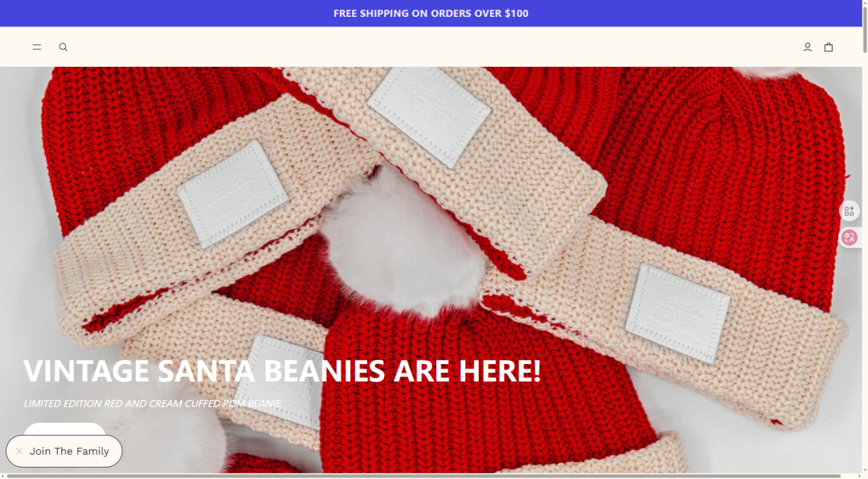Click the horizontal scrollbar at the bottom

point(422,476)
